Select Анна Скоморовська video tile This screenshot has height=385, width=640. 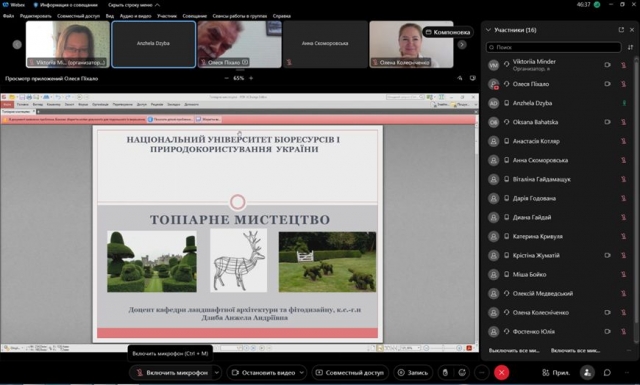tap(325, 44)
